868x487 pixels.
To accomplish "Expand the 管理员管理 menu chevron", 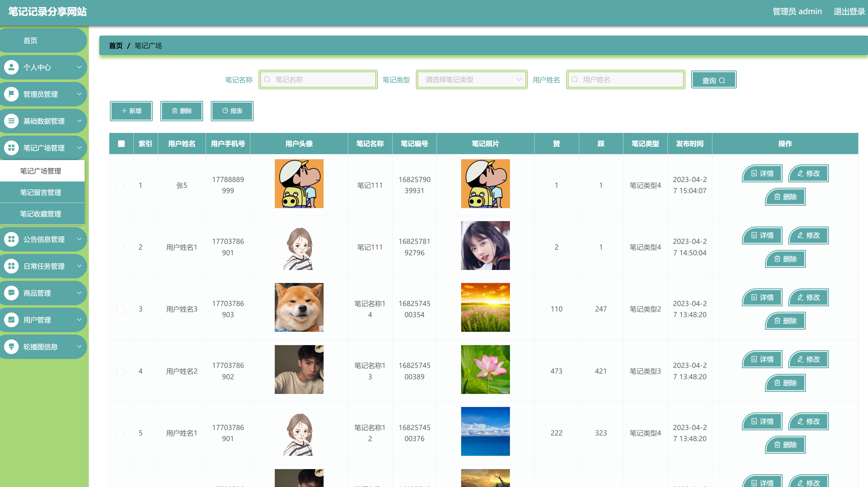I will pyautogui.click(x=79, y=94).
